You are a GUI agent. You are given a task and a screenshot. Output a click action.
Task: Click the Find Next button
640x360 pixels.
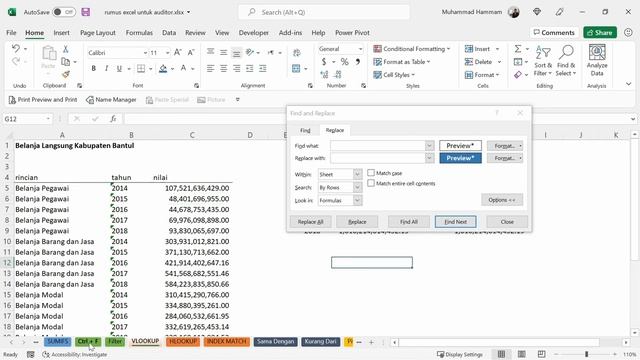tap(455, 222)
